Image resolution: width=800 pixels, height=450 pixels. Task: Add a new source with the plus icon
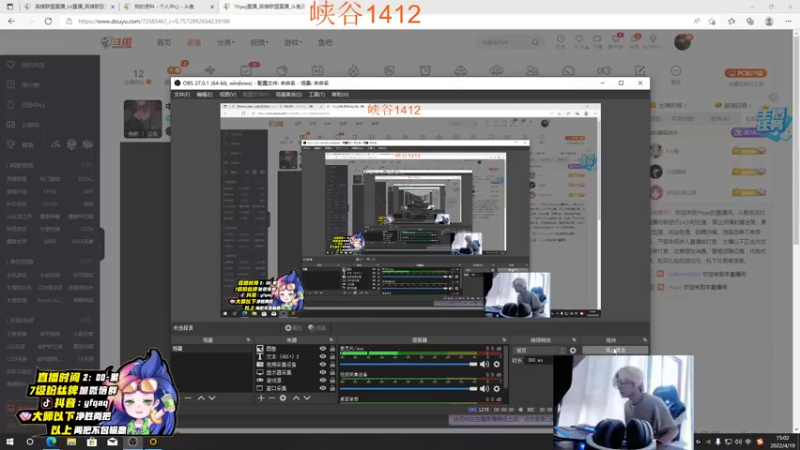click(x=261, y=398)
